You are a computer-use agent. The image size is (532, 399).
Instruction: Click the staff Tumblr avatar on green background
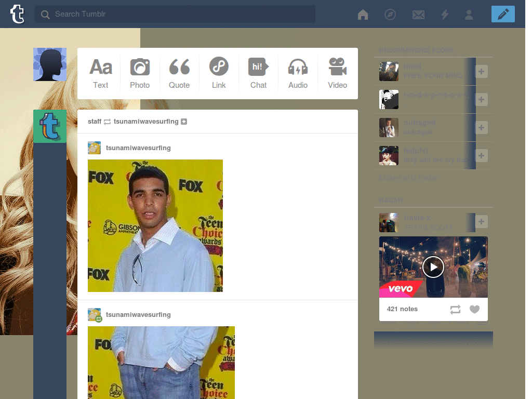click(50, 126)
